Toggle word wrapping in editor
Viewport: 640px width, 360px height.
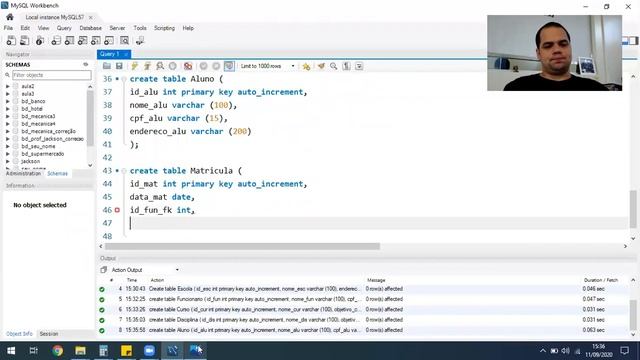coord(359,66)
